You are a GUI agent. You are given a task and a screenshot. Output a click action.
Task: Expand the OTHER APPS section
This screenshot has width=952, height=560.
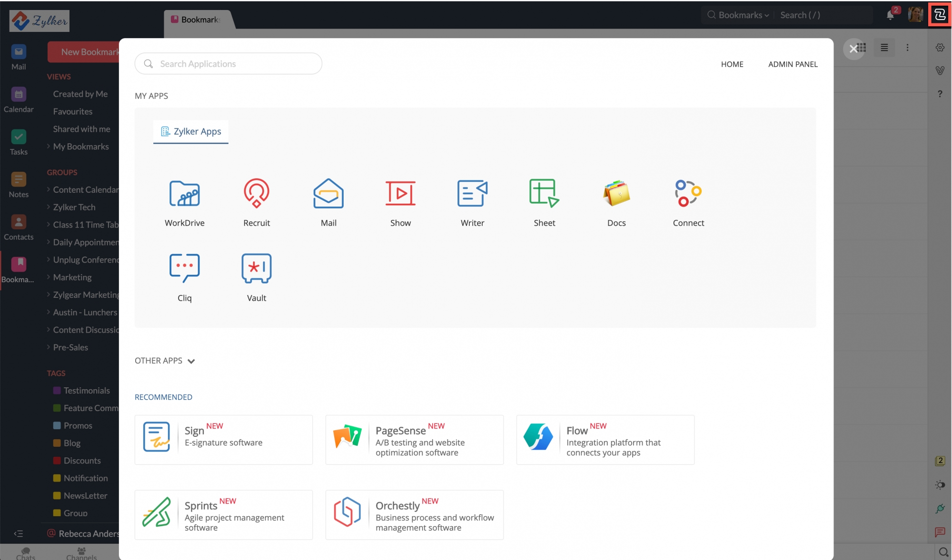pyautogui.click(x=191, y=361)
